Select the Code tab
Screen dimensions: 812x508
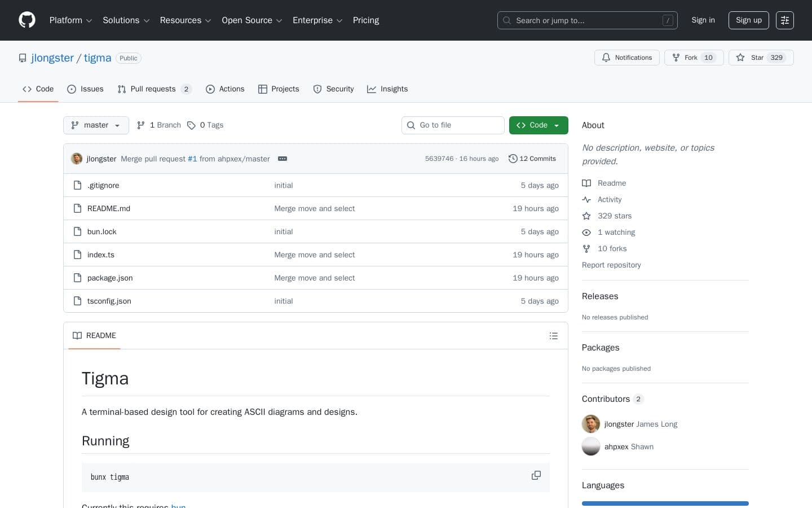click(x=38, y=89)
